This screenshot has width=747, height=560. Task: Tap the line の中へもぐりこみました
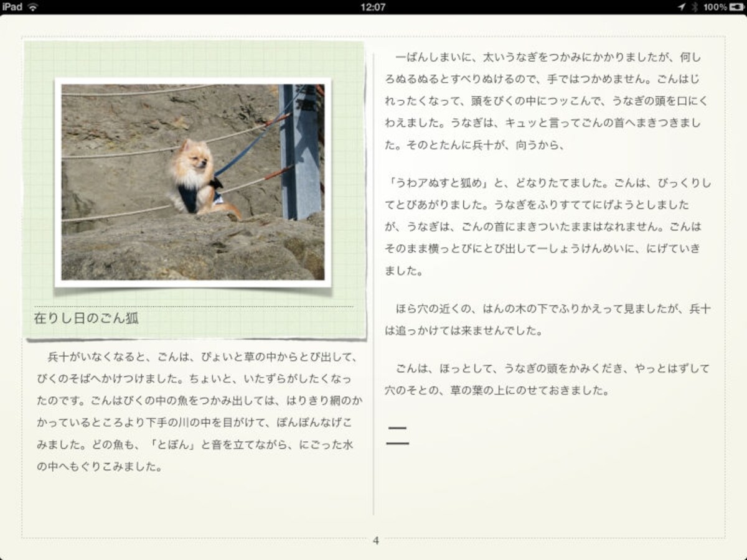pyautogui.click(x=100, y=466)
